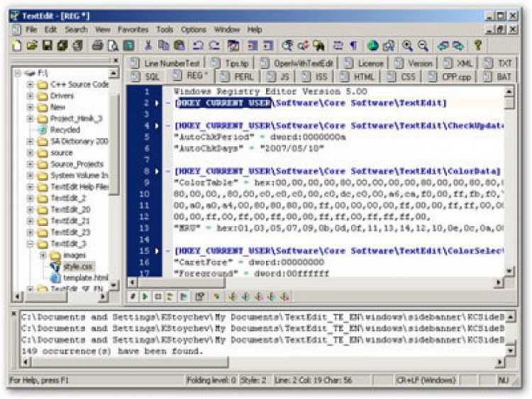532x399 pixels.
Task: Click the decrease indent toolbar icon
Action: 268,45
